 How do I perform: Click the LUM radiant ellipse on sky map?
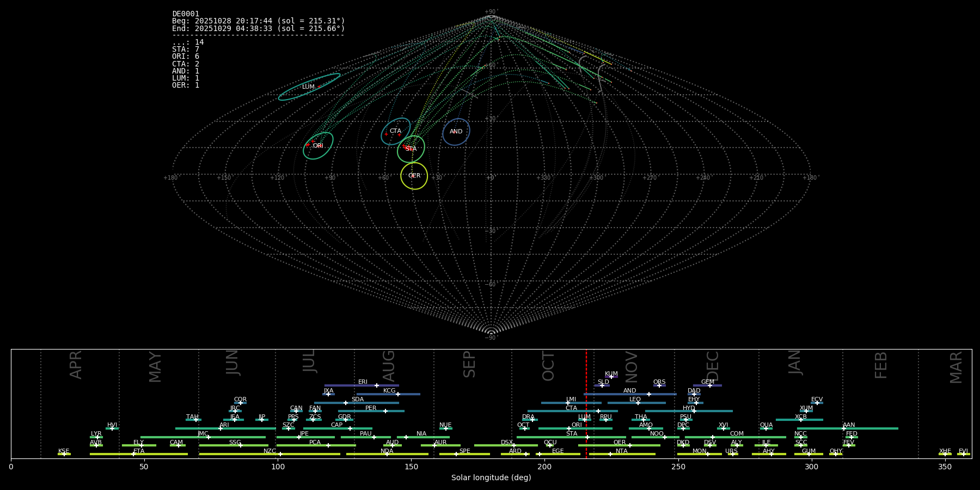tap(309, 87)
